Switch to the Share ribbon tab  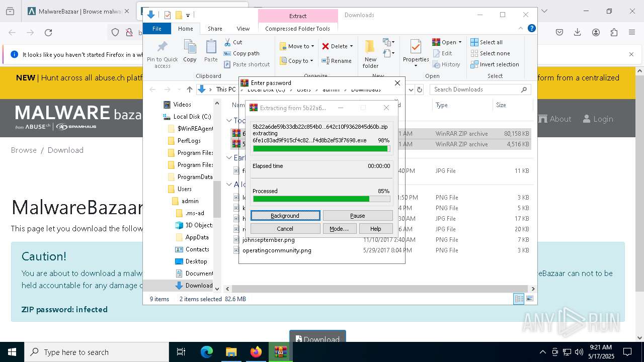click(215, 29)
